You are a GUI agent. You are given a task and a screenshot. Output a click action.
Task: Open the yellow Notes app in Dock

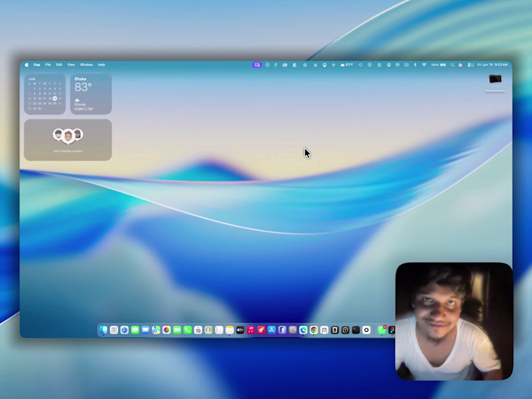point(229,330)
